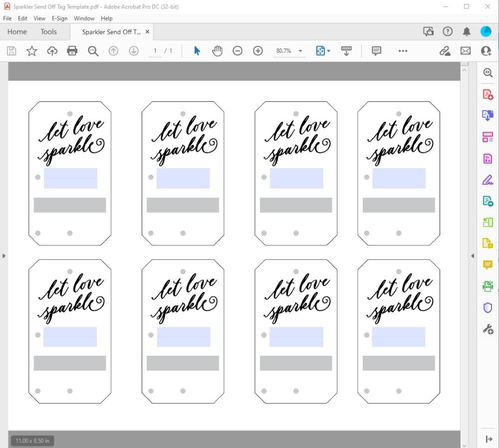499x448 pixels.
Task: Open the Protect tool shield icon
Action: point(488,307)
